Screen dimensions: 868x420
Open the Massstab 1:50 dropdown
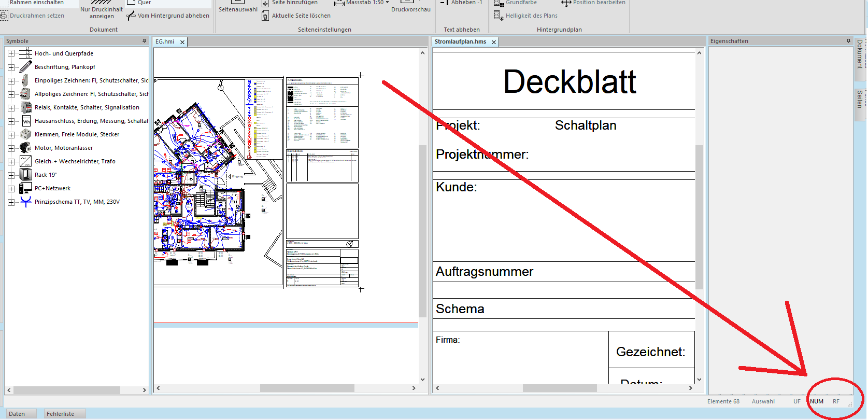coord(387,3)
